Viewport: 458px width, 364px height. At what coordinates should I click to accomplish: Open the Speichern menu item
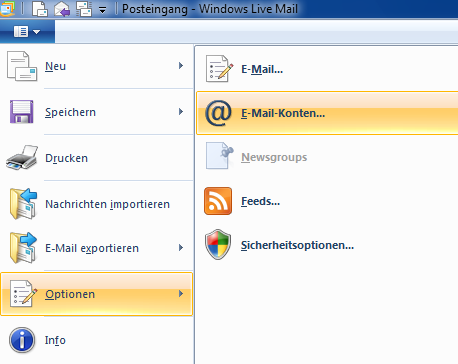(x=97, y=112)
